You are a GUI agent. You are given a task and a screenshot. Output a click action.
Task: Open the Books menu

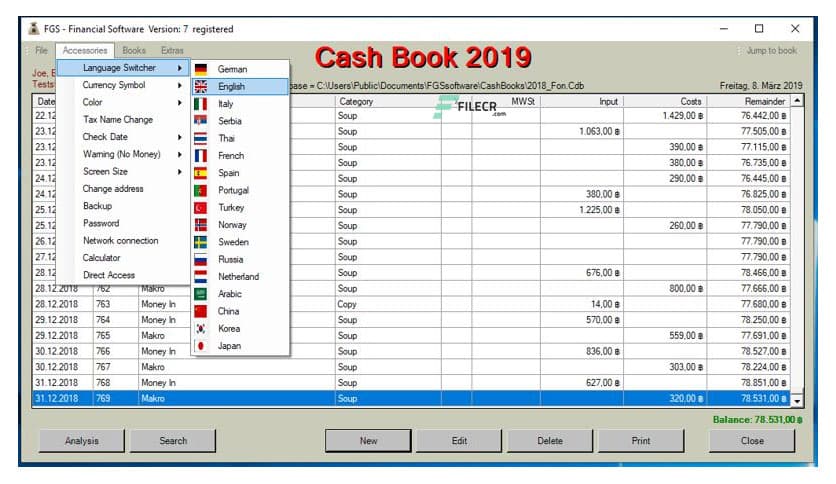tap(134, 50)
